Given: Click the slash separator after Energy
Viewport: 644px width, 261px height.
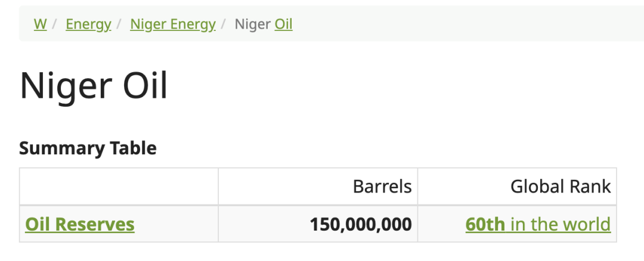Looking at the screenshot, I should coord(119,24).
